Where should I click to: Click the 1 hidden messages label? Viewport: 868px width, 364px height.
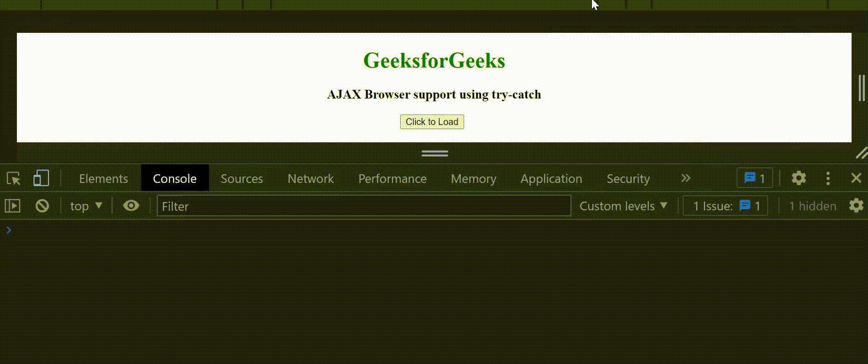[x=813, y=206]
